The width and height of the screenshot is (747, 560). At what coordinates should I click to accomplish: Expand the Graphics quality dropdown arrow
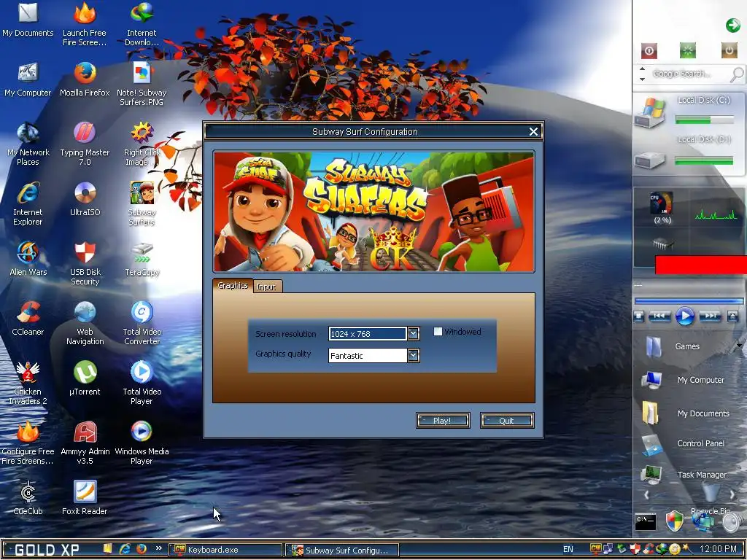click(x=413, y=355)
